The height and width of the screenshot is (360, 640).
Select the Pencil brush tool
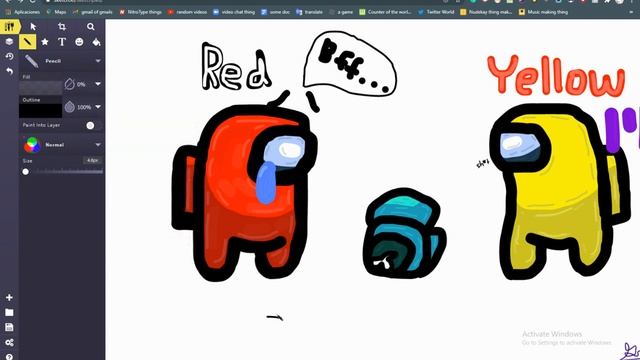click(x=27, y=42)
